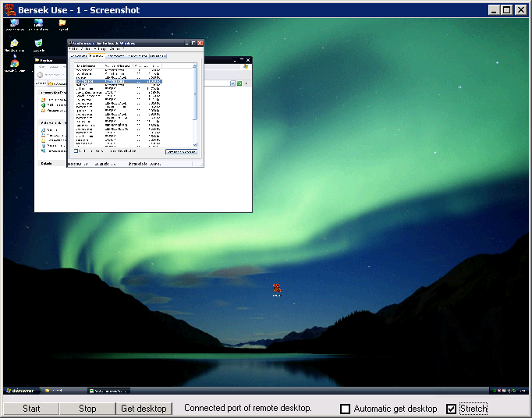Select the highlighted process row in Task Manager
Screen dimensions: 532x418
(x=119, y=81)
